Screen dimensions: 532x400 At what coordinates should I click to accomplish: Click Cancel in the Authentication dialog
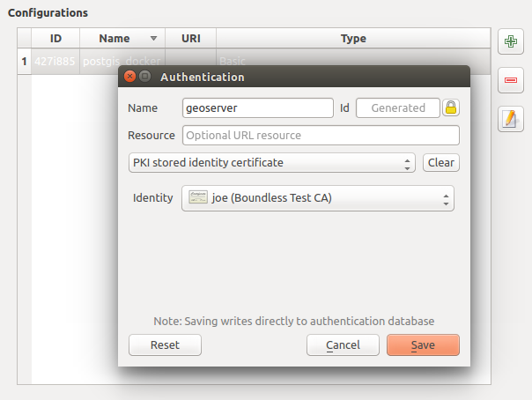point(343,345)
